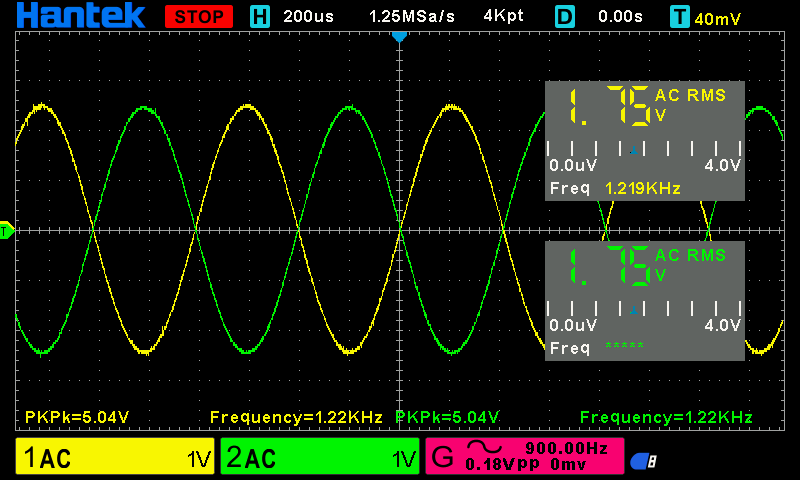Click the 0mv generator offset value
The image size is (800, 480).
568,464
